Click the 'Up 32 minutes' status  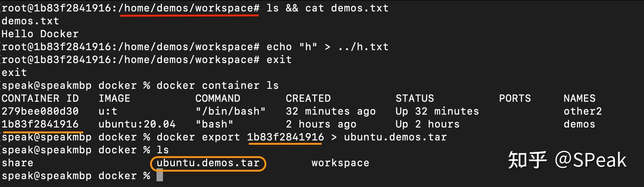tap(437, 111)
